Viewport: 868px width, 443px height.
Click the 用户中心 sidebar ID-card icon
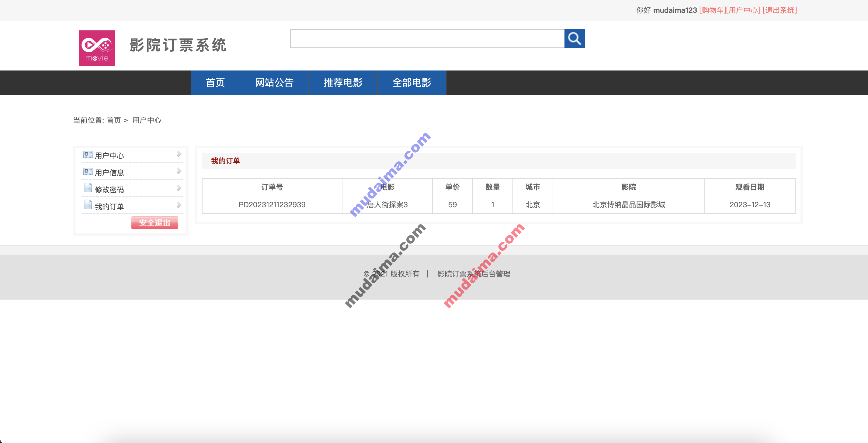point(88,155)
